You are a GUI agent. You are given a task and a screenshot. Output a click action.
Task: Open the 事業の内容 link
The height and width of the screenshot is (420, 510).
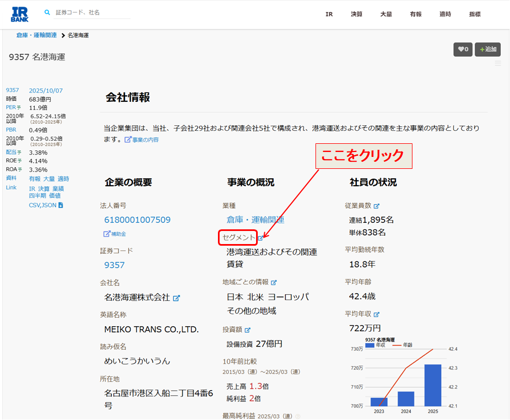[x=142, y=140]
